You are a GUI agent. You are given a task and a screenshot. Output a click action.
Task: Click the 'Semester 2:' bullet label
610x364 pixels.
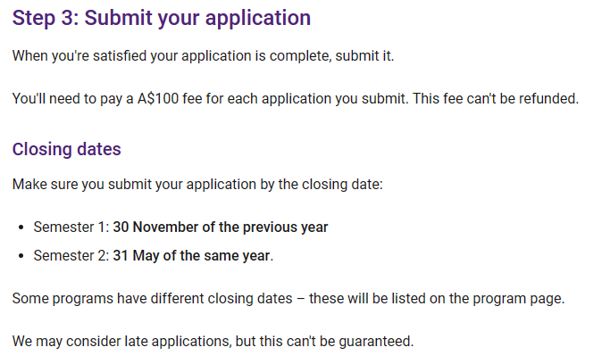(x=71, y=256)
